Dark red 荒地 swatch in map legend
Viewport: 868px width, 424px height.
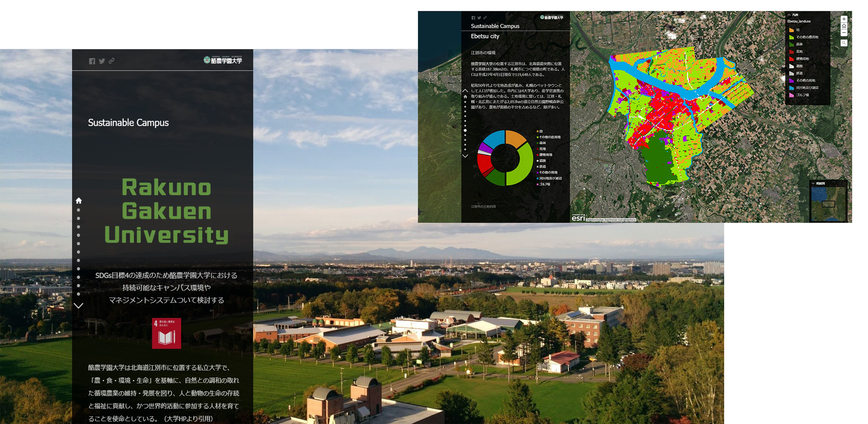tap(792, 52)
